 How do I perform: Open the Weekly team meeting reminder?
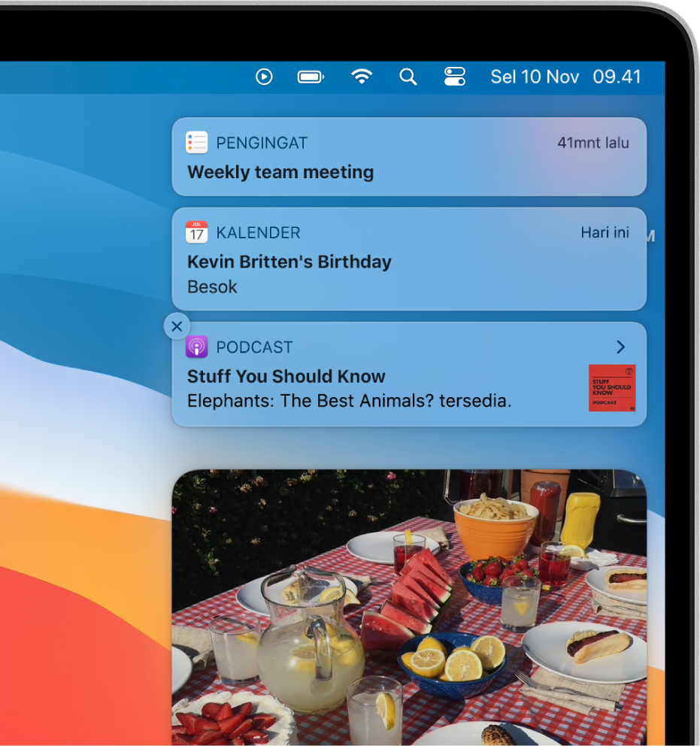click(x=280, y=171)
